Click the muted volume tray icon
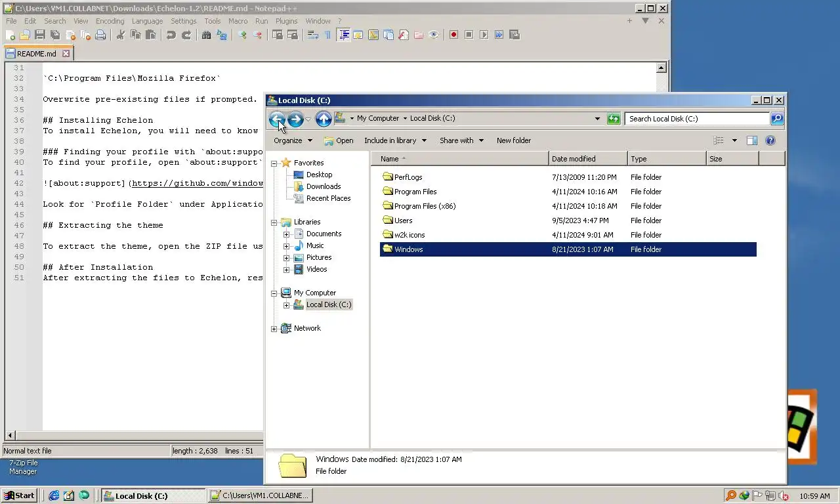The height and width of the screenshot is (504, 840). point(784,495)
